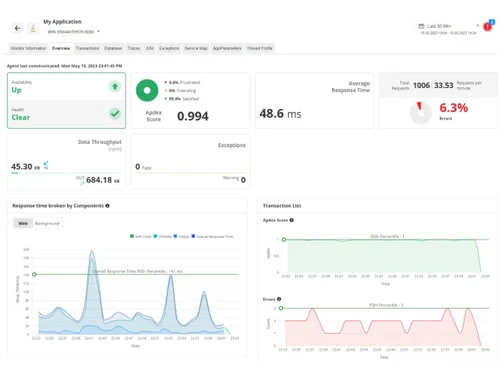Click the Transaction List panel heading

coord(282,206)
